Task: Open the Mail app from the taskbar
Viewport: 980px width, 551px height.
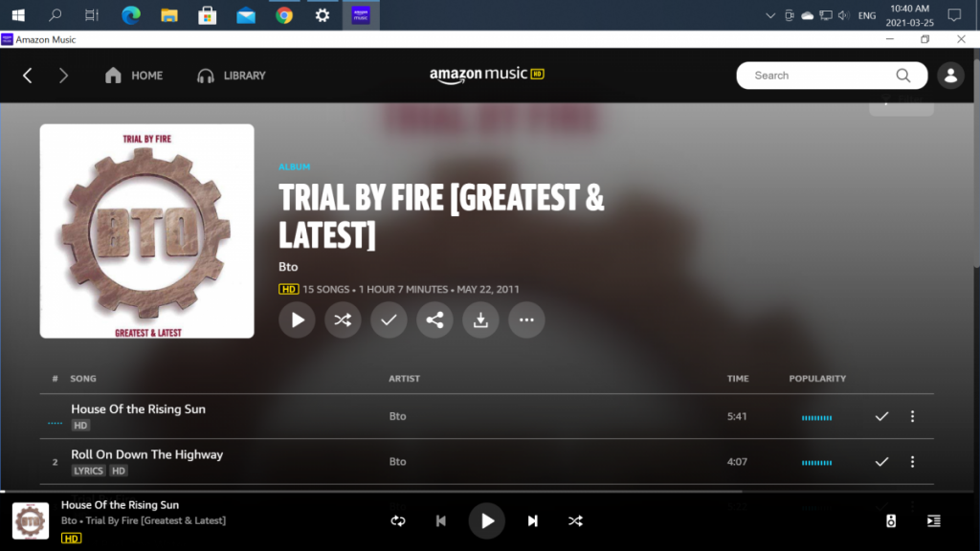Action: 246,15
